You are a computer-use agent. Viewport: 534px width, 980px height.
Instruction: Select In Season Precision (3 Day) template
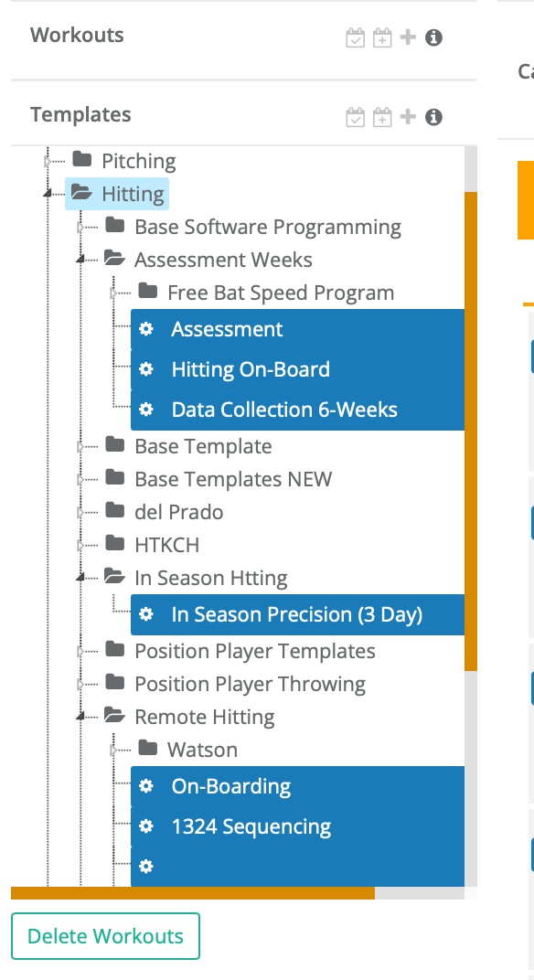(x=298, y=614)
